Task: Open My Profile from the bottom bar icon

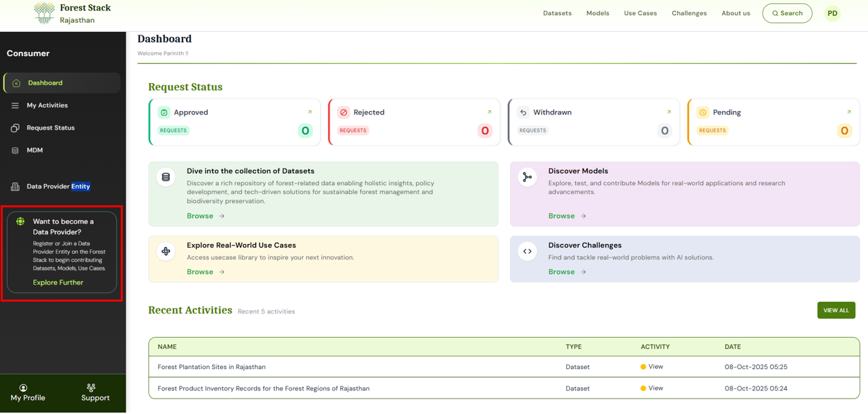Action: point(24,388)
